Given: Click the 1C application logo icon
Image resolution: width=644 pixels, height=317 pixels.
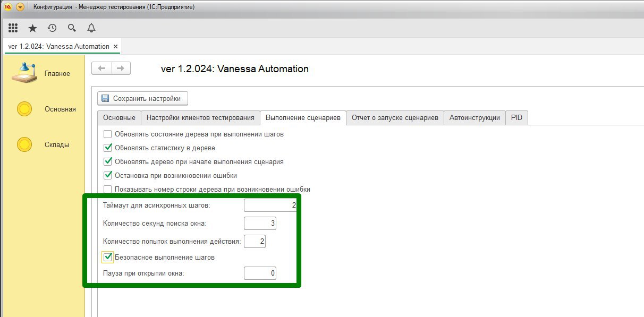Looking at the screenshot, I should [8, 7].
